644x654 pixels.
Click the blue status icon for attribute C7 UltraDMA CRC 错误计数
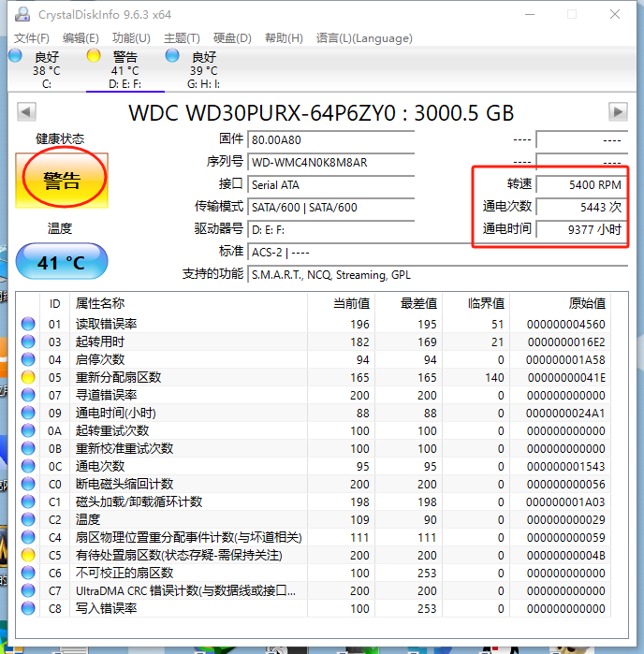[28, 590]
